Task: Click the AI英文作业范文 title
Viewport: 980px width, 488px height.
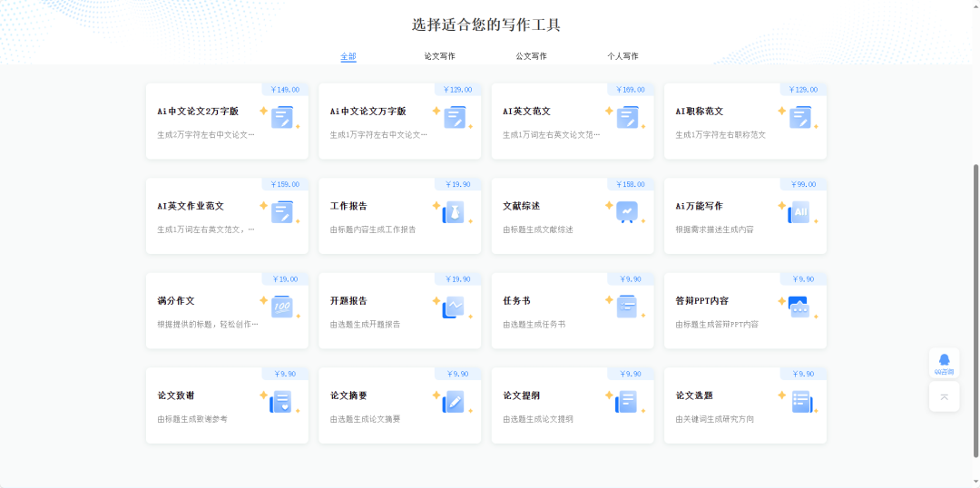Action: click(x=191, y=206)
